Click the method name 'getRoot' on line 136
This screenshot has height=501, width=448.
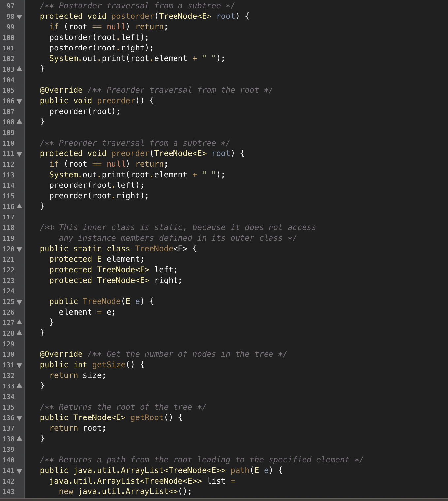(x=147, y=417)
